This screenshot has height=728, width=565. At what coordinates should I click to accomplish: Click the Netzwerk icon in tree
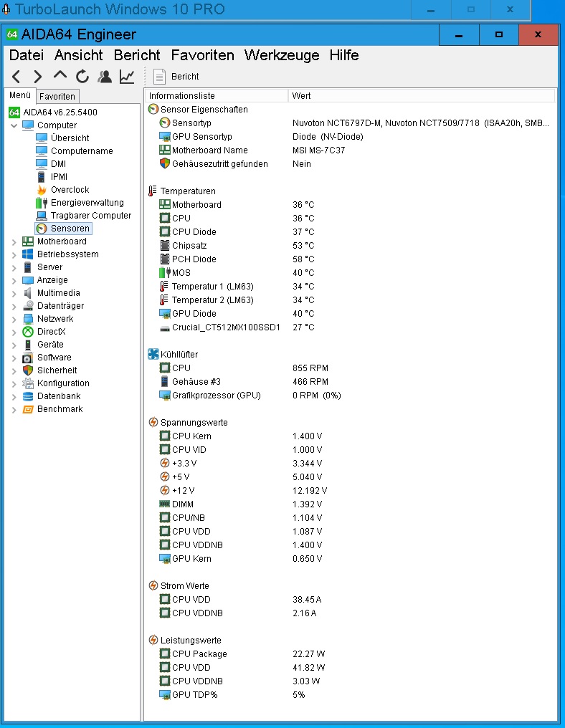pos(28,319)
